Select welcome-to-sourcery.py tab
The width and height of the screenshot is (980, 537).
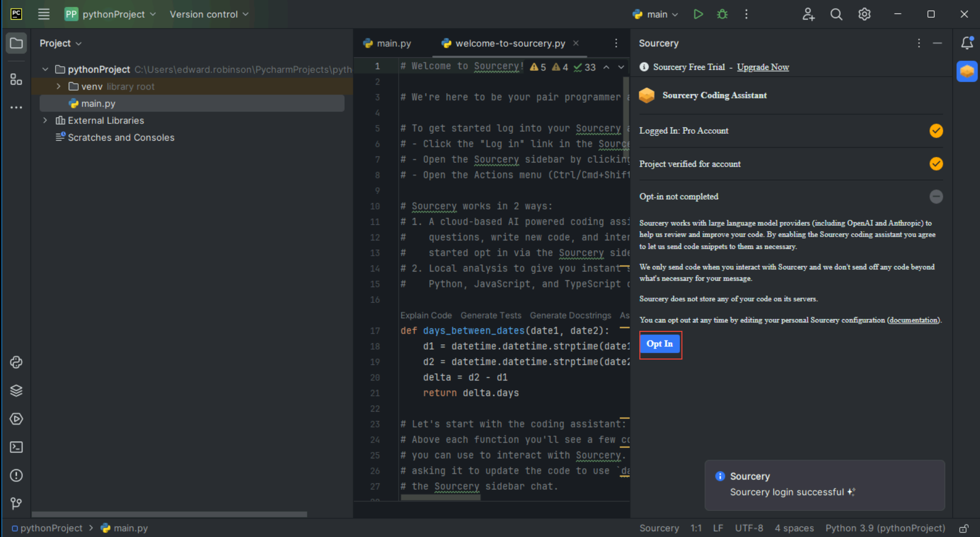pyautogui.click(x=510, y=43)
